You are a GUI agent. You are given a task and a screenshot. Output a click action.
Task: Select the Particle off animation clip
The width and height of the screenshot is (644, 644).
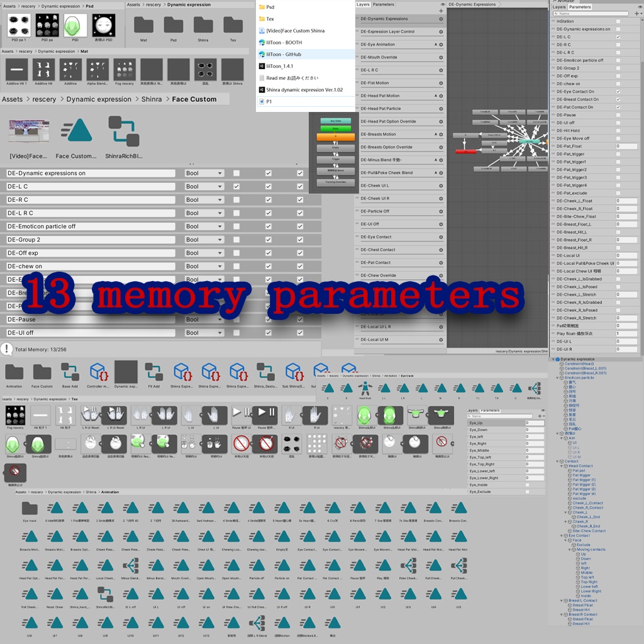(x=257, y=566)
